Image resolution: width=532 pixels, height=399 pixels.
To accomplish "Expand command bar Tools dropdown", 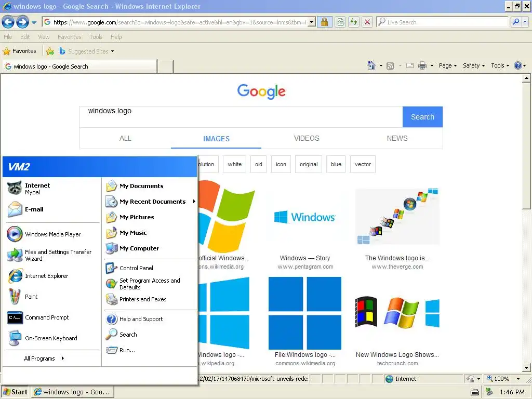I will click(500, 65).
